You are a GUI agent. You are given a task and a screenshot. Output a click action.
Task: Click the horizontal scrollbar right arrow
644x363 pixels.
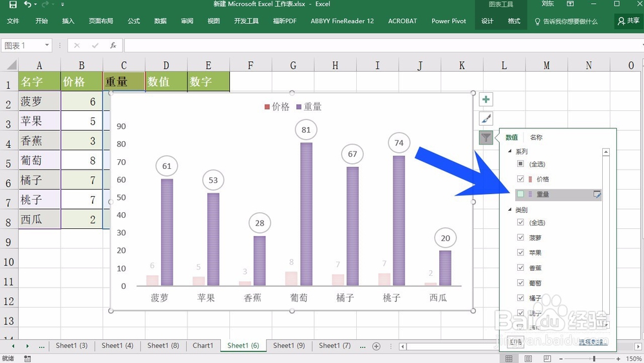pos(638,346)
